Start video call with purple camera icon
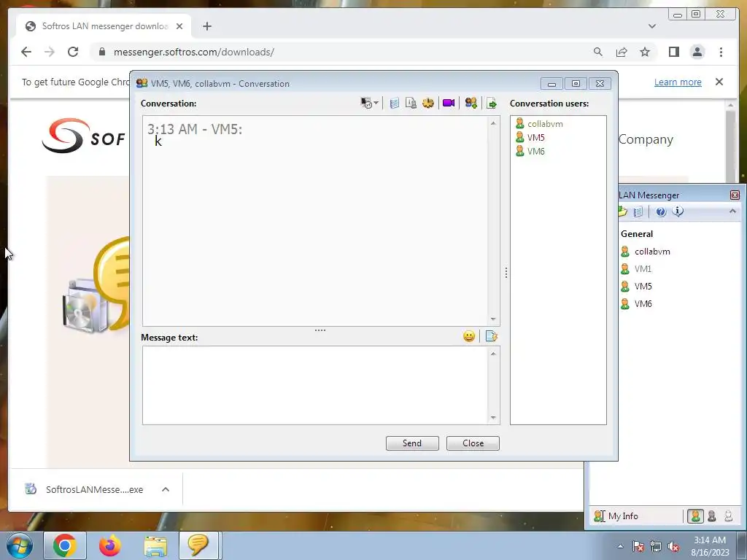Image resolution: width=747 pixels, height=560 pixels. coord(449,103)
